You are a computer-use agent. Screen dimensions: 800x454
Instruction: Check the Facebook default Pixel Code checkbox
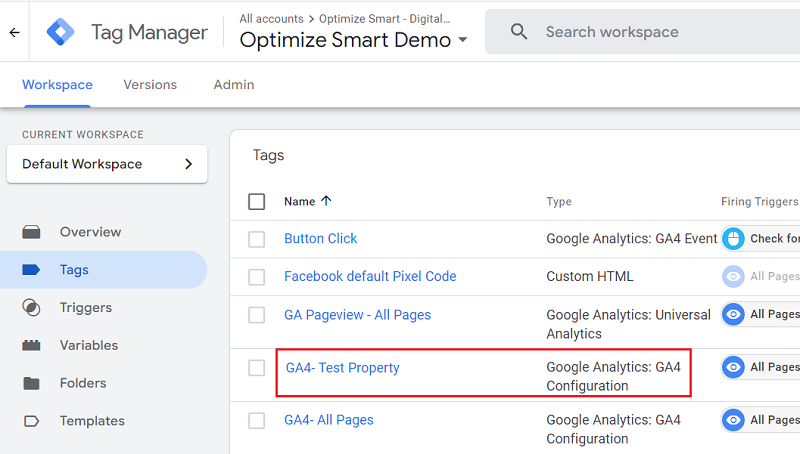[257, 277]
